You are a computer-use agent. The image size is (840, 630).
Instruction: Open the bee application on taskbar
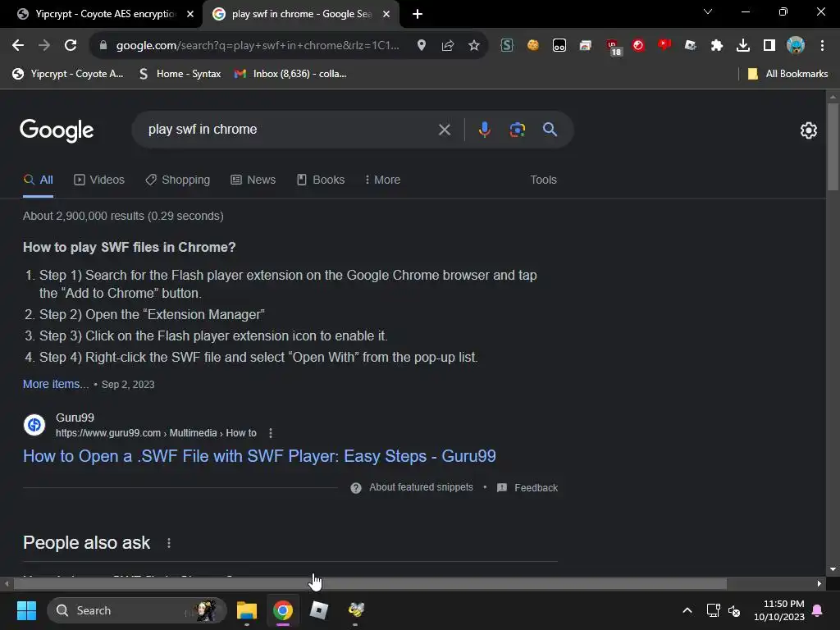356,610
